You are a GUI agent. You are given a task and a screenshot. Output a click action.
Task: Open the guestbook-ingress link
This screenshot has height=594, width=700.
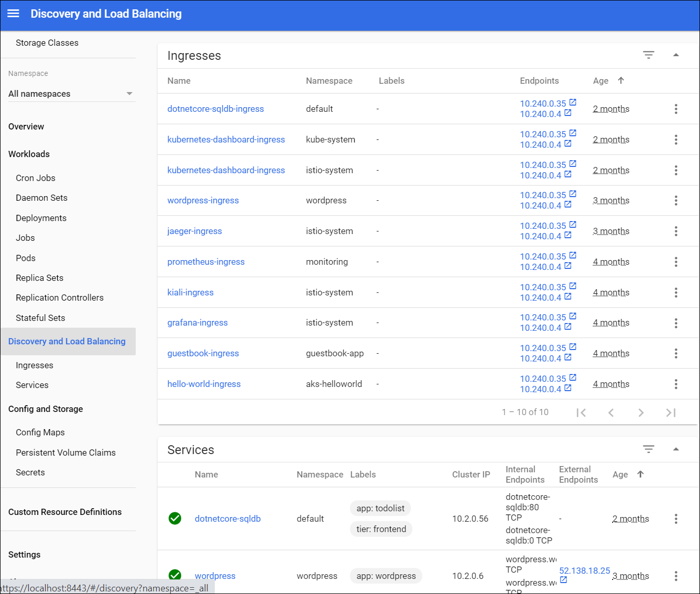click(203, 353)
